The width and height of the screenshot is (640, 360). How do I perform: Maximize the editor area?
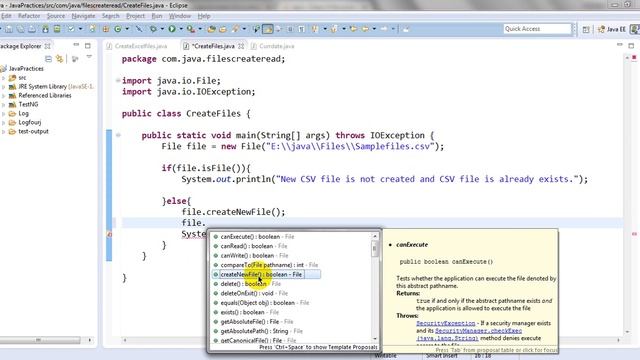pos(631,46)
